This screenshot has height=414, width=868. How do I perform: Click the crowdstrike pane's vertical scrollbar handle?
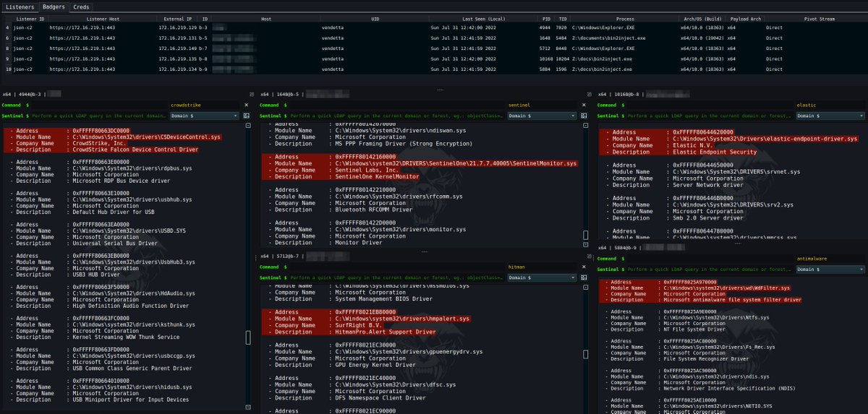pyautogui.click(x=250, y=337)
